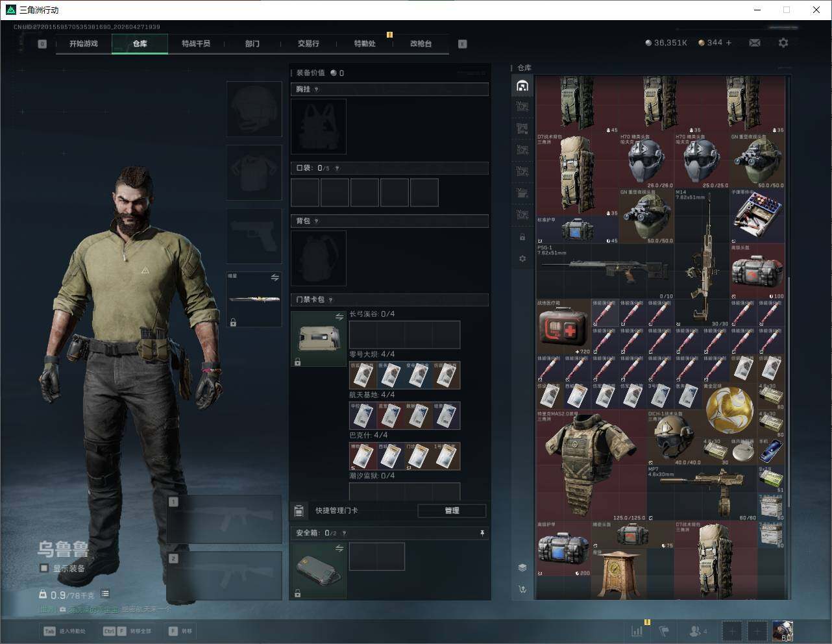Viewport: 832px width, 644px height.
Task: Select the MP7 submachine gun
Action: click(x=702, y=493)
